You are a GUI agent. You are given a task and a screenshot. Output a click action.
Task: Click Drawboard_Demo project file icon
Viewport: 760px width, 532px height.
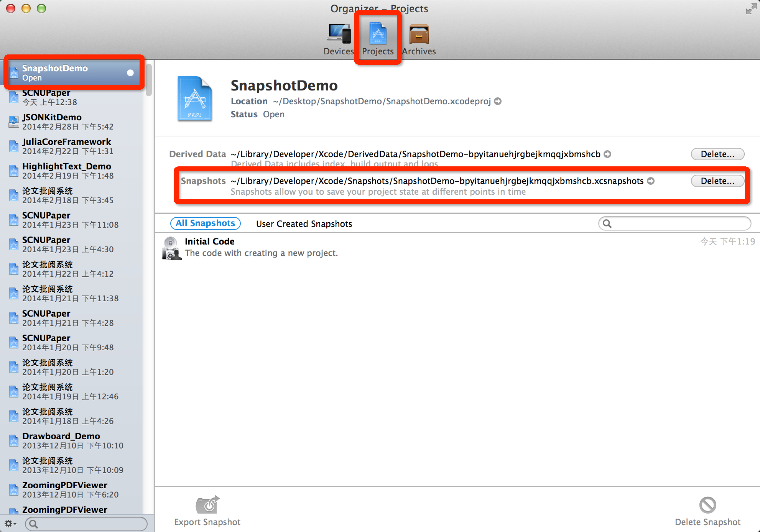[x=14, y=441]
